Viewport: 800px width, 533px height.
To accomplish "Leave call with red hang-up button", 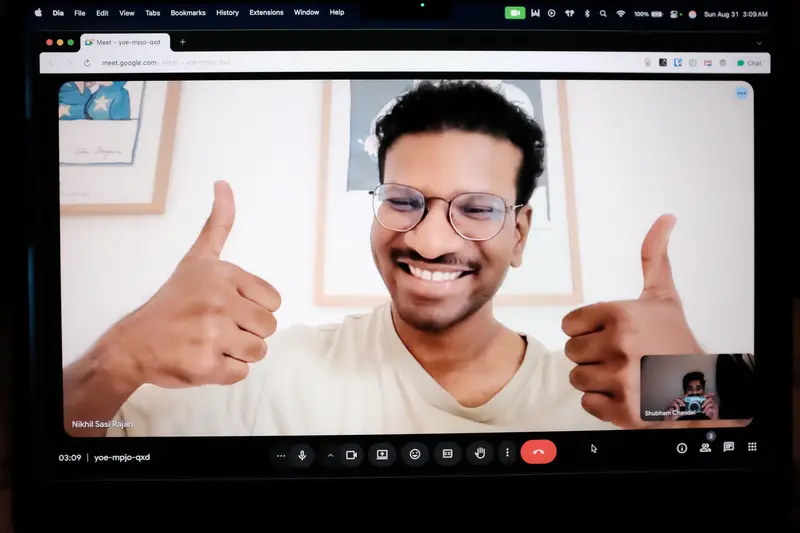I will click(x=538, y=452).
